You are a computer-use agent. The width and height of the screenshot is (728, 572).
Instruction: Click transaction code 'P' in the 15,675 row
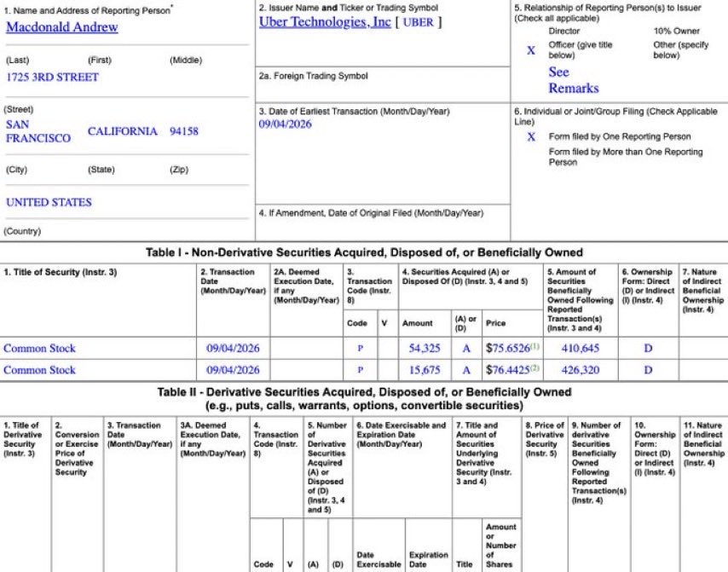(361, 370)
